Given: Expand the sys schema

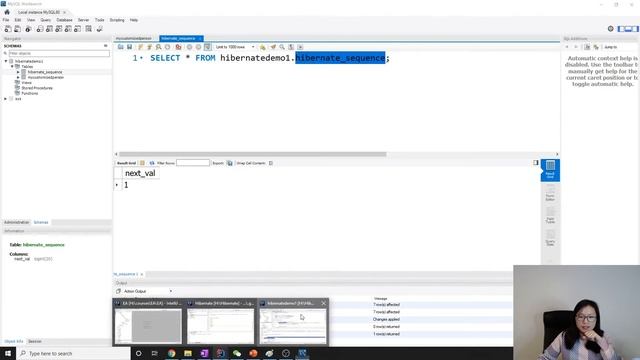Looking at the screenshot, I should (x=6, y=99).
